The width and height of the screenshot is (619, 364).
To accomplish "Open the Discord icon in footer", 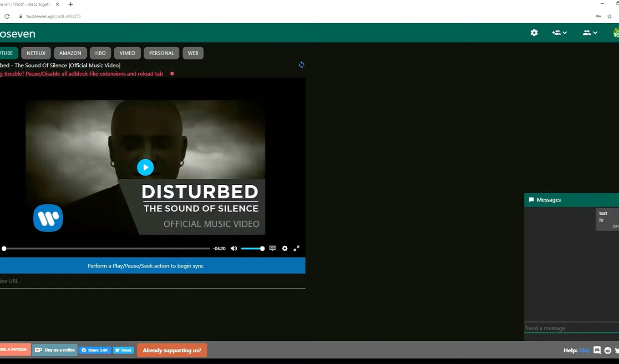I will point(597,350).
